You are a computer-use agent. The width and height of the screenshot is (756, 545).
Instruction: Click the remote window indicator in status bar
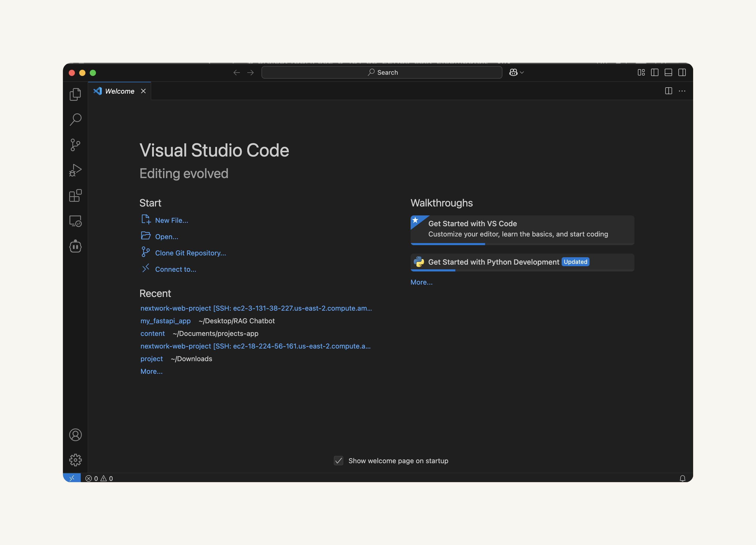tap(72, 478)
